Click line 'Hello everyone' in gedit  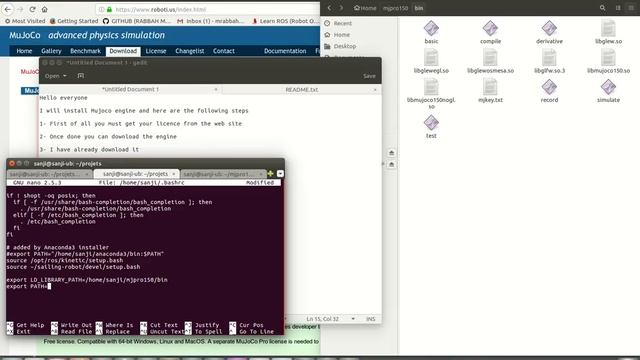click(64, 98)
